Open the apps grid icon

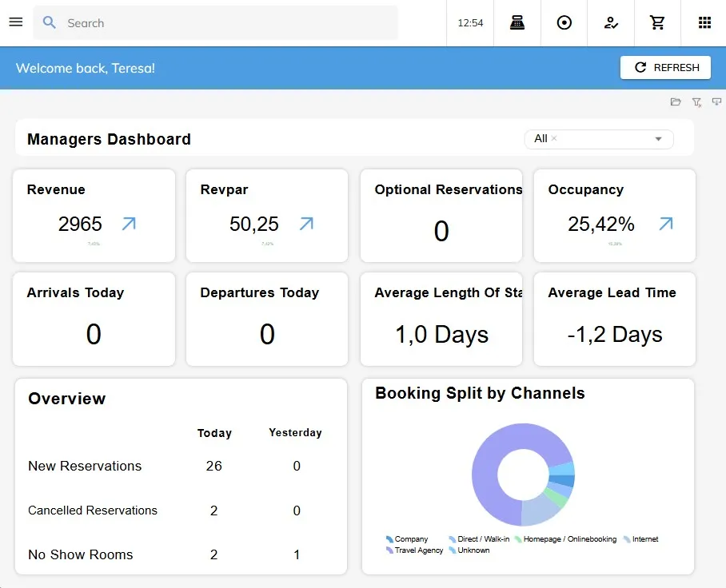tap(704, 22)
